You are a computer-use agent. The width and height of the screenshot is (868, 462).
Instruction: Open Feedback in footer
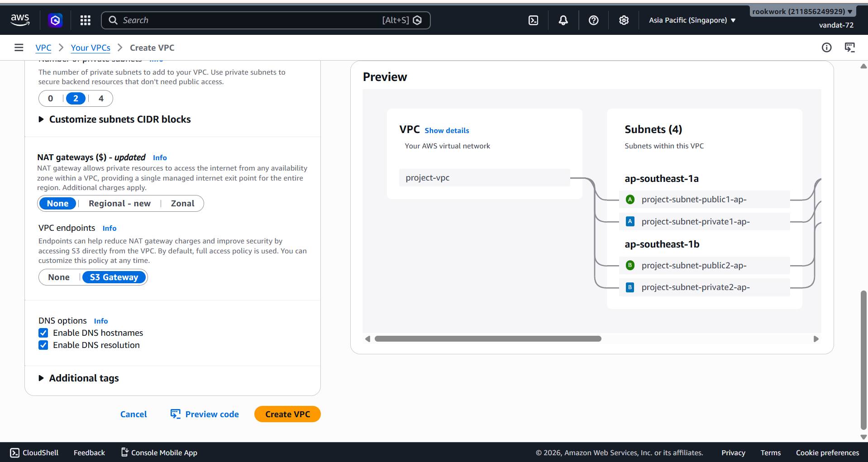click(89, 452)
